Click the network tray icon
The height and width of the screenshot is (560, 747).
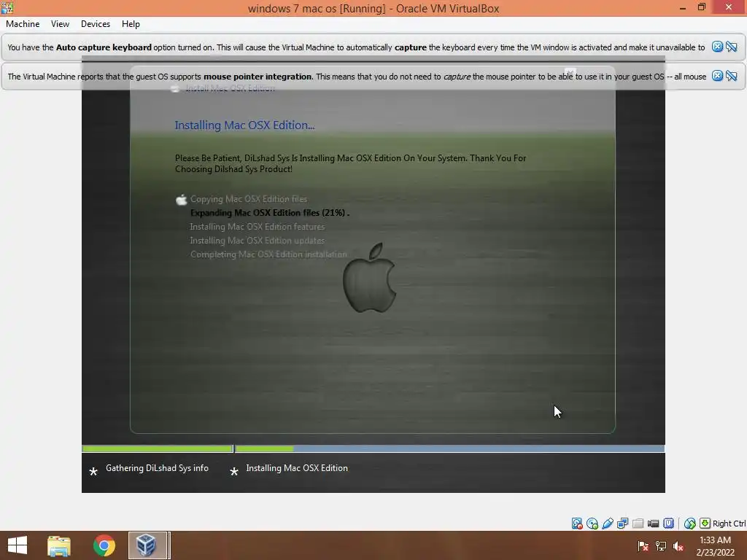click(x=661, y=546)
